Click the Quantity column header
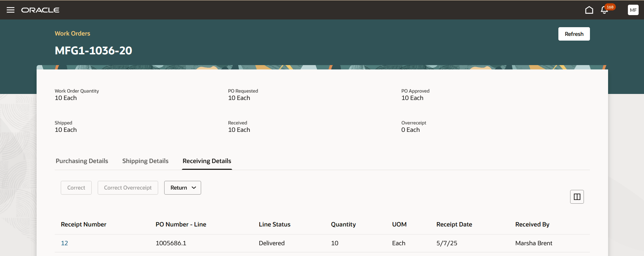The height and width of the screenshot is (256, 644). (343, 224)
